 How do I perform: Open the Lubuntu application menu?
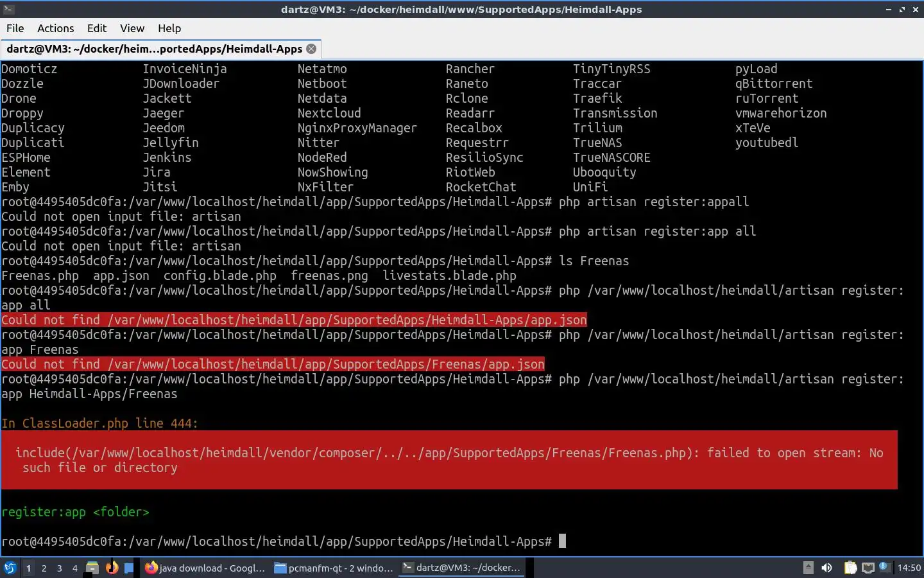[10, 568]
